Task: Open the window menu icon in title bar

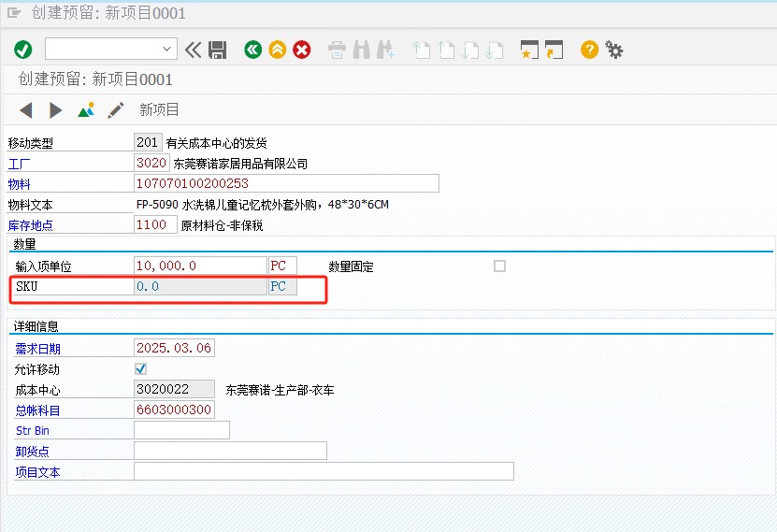Action: point(14,13)
